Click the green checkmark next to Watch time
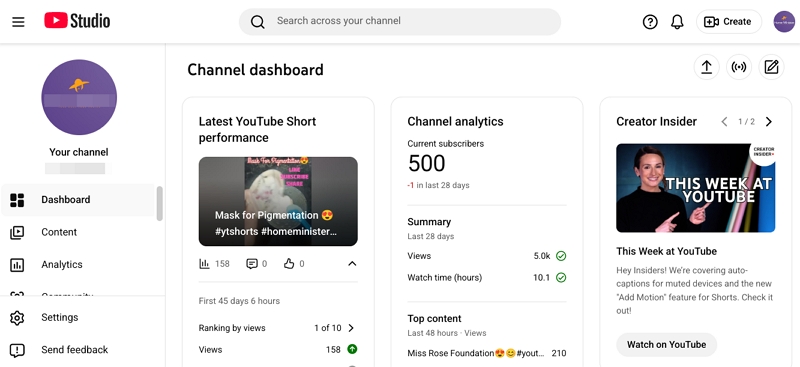The width and height of the screenshot is (800, 367). coord(561,278)
